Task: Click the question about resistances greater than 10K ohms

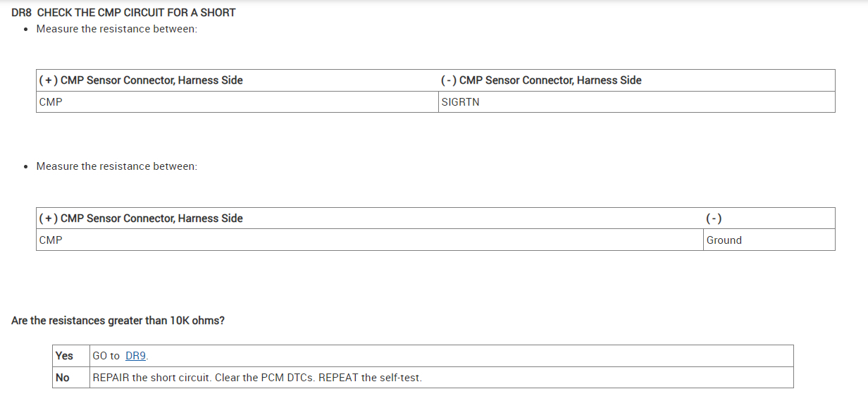Action: [x=118, y=321]
